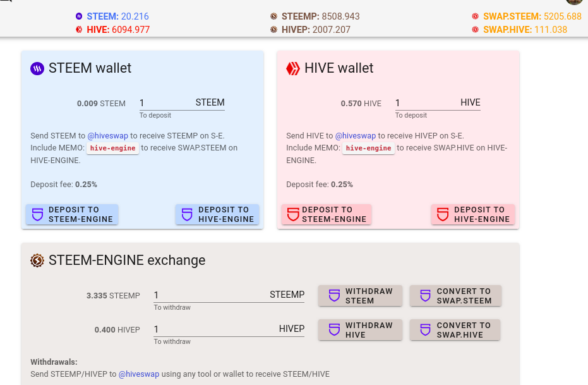Click the STEEM wallet heading

(90, 68)
